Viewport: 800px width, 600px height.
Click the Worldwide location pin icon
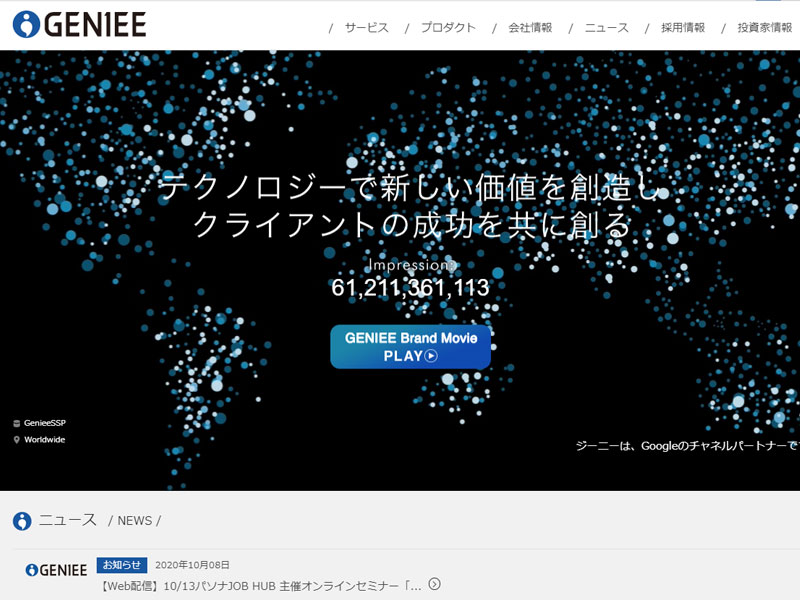pyautogui.click(x=16, y=440)
